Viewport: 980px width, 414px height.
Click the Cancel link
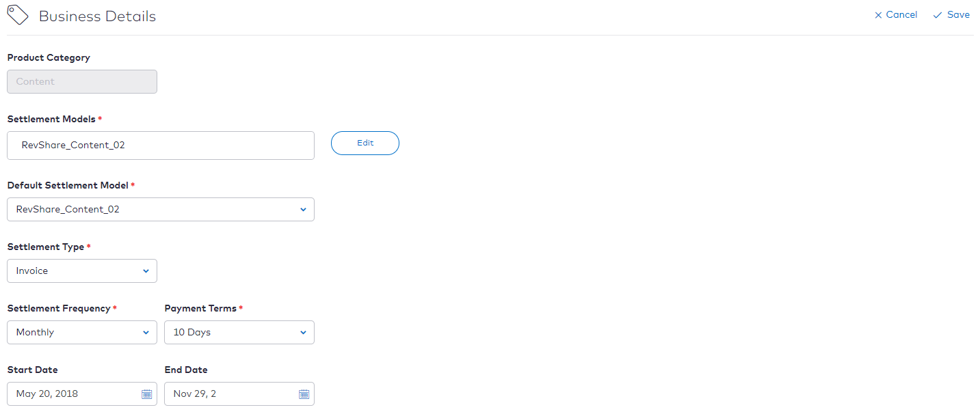(901, 15)
